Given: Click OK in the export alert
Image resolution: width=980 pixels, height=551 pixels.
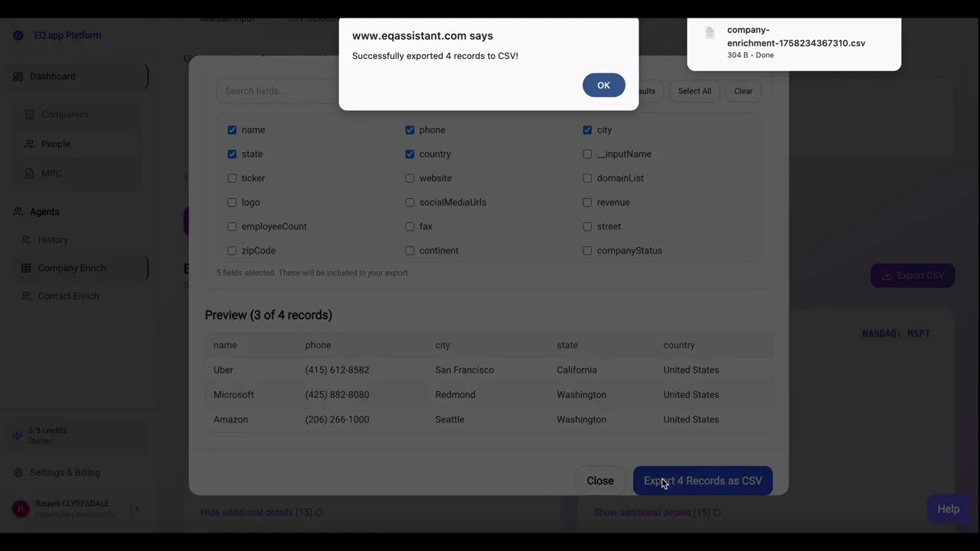Looking at the screenshot, I should (603, 85).
